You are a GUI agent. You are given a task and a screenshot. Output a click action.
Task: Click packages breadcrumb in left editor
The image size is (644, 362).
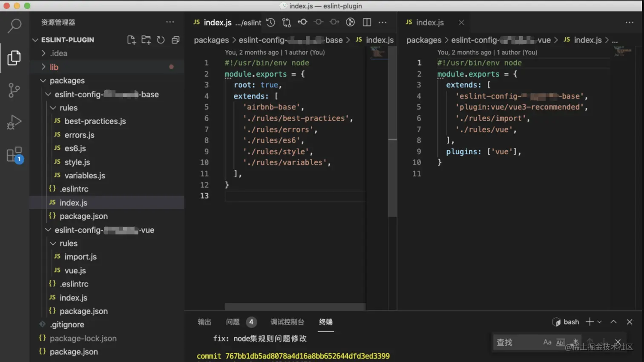[x=211, y=40]
